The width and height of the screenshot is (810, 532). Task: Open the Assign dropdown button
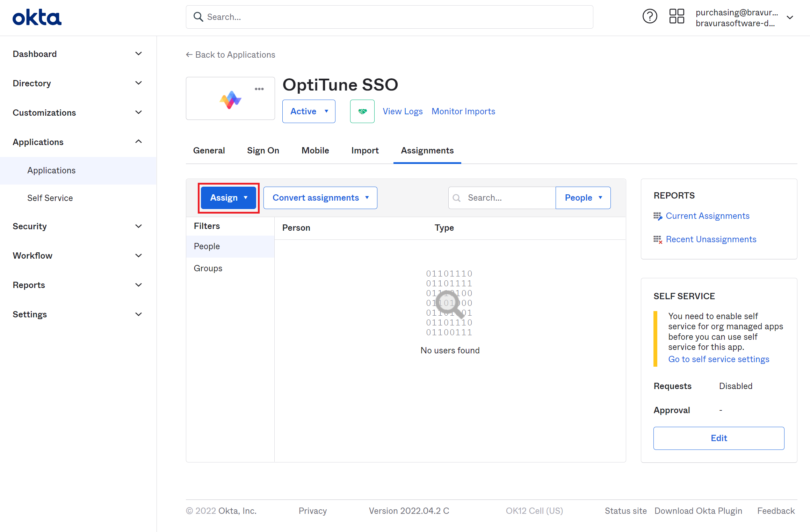point(229,198)
